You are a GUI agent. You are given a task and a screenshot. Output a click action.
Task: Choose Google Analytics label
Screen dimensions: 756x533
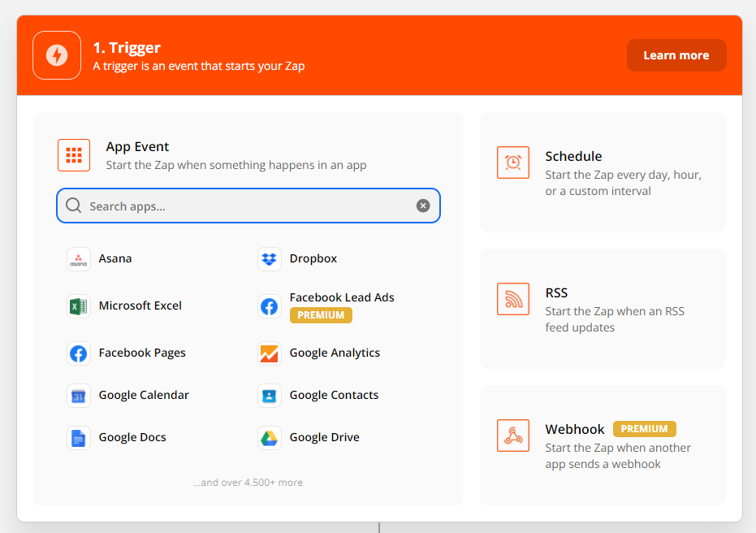[335, 353]
